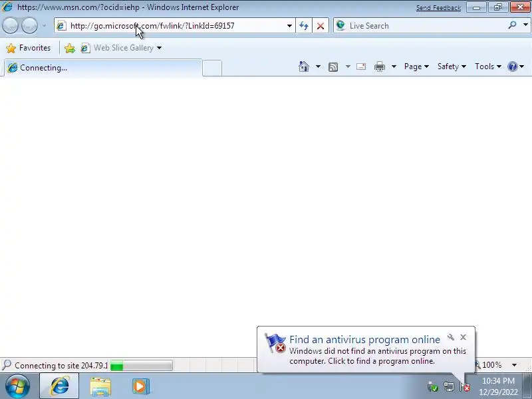532x399 pixels.
Task: Open the search provider options dropdown
Action: [x=525, y=25]
